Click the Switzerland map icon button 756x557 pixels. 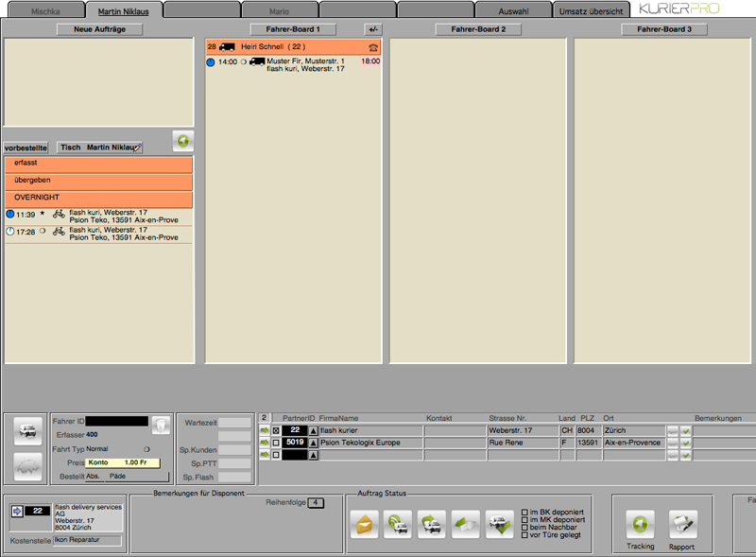tap(27, 467)
